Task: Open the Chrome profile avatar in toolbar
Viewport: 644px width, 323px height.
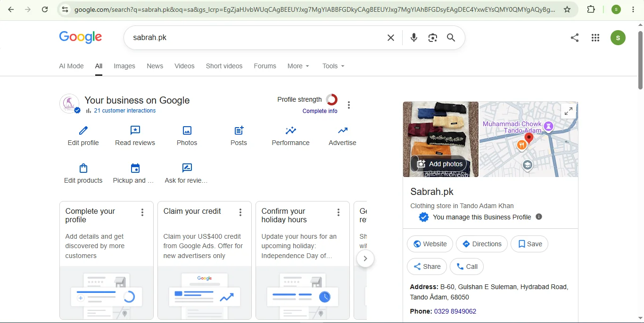Action: [616, 9]
